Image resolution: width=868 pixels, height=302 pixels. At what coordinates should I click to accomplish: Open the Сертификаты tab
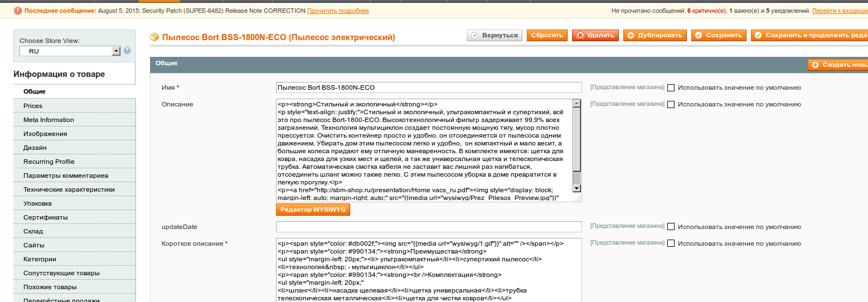tap(75, 217)
